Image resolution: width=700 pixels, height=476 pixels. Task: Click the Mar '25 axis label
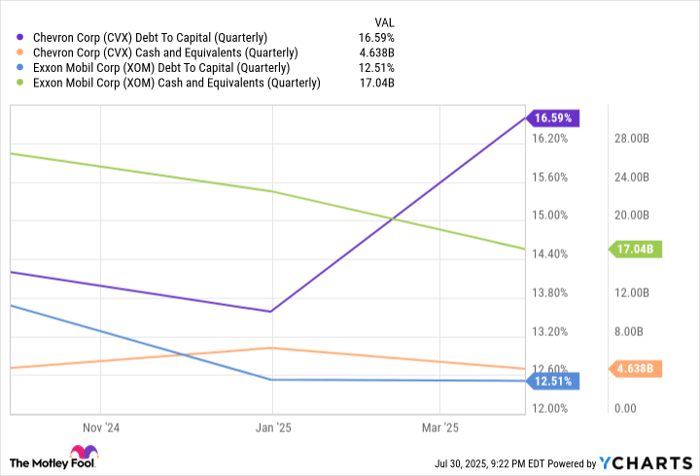[440, 428]
